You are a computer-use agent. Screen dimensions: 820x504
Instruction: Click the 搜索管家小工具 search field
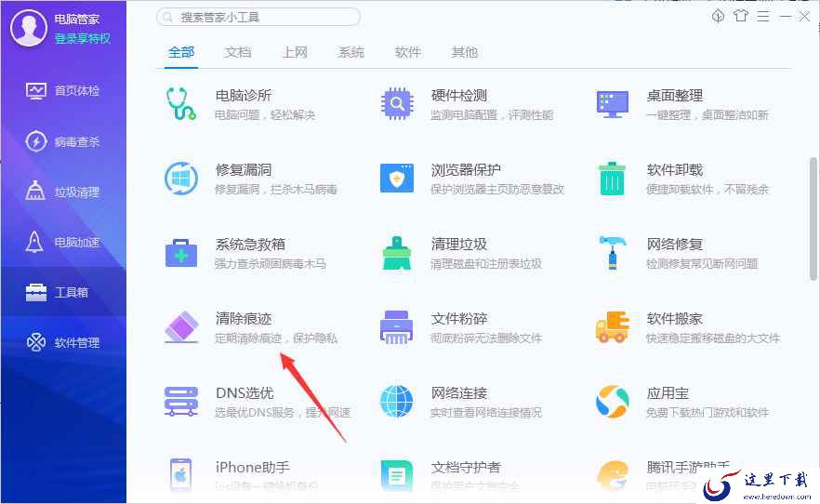point(258,17)
